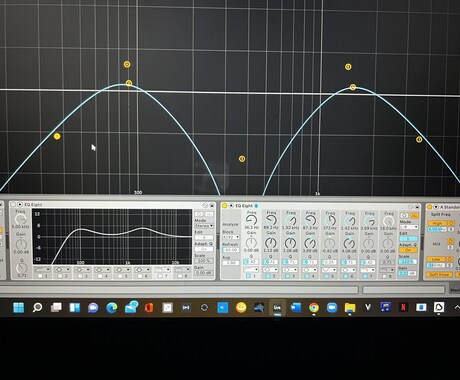Collapse the right EQ Eight display triangle
The height and width of the screenshot is (380, 460).
click(231, 206)
